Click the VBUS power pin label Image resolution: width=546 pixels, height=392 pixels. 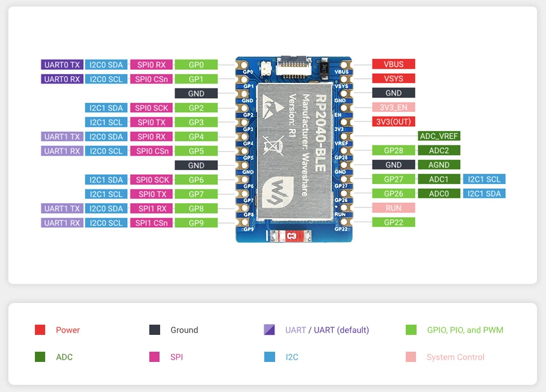coord(394,64)
